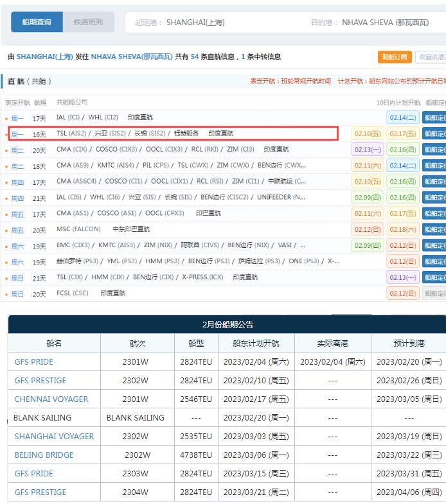Open GFS PRESTIGE voyage 2302W link
Screen dimensions: 446x504
tap(40, 381)
